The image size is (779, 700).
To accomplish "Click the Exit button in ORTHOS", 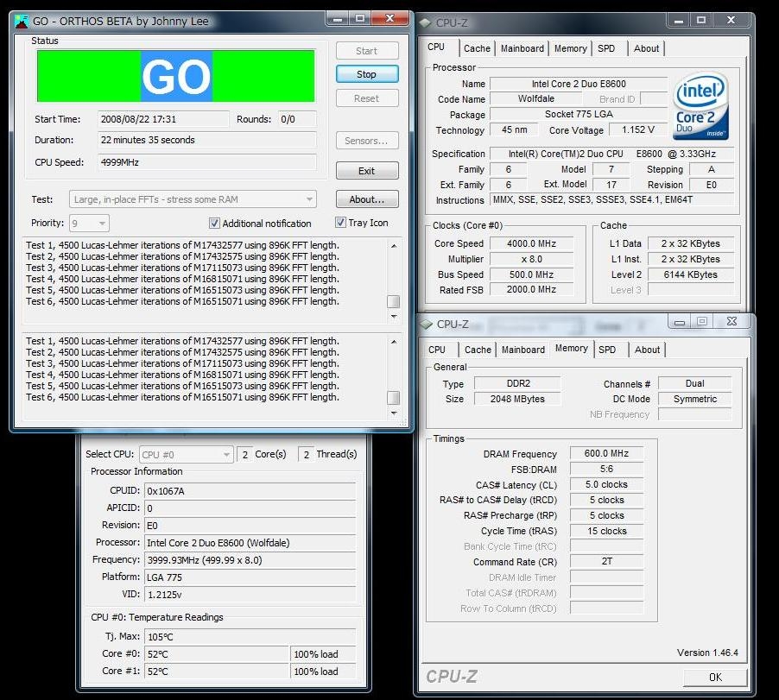I will pos(366,171).
